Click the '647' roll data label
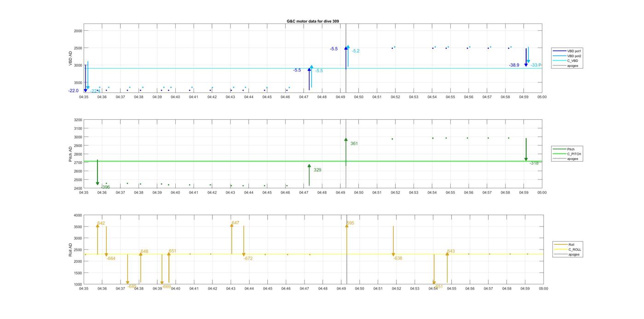Screen dimensions: 644x319 (236, 223)
